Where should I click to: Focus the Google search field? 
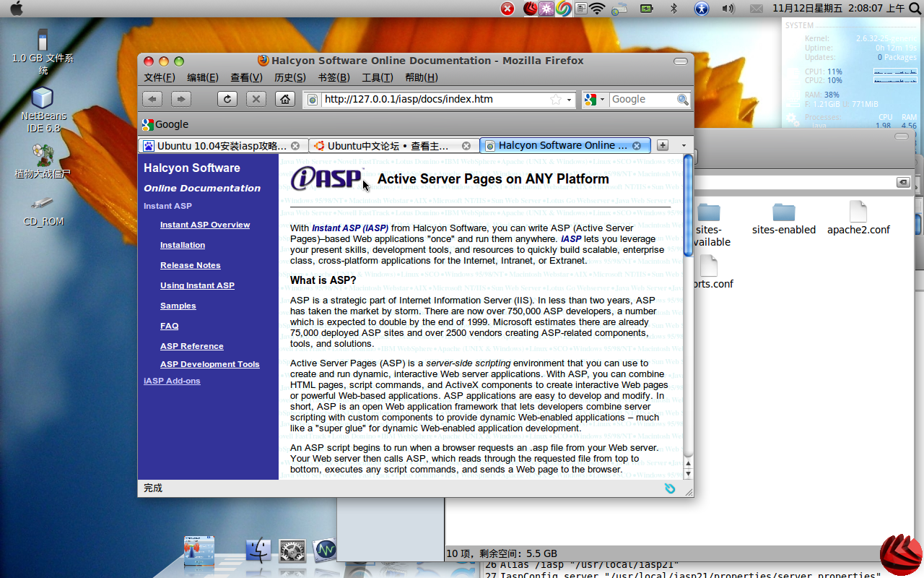[x=642, y=100]
